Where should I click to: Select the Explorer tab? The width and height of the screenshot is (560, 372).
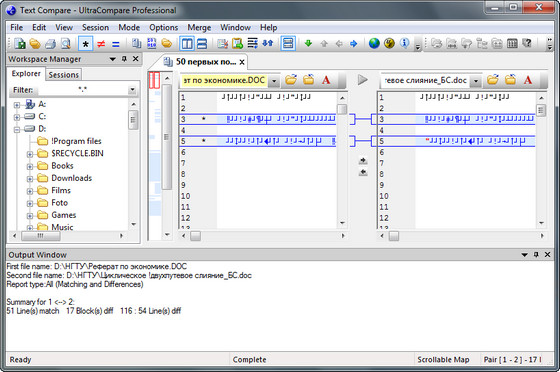tap(26, 74)
